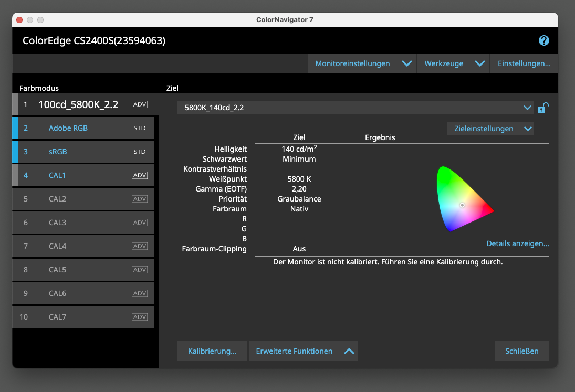
Task: Start calibration with the Kalibrierung button
Action: pos(212,351)
